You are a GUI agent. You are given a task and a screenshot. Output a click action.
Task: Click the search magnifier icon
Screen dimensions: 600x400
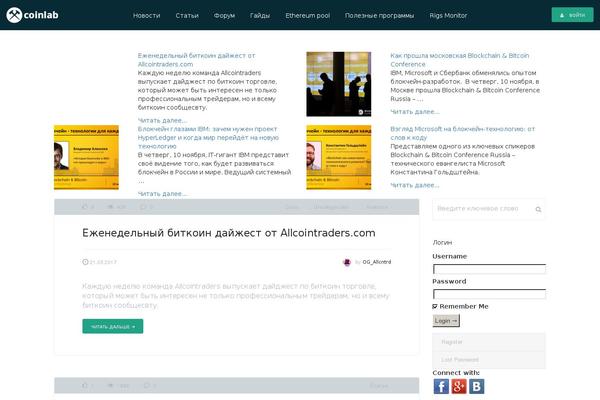click(x=538, y=209)
